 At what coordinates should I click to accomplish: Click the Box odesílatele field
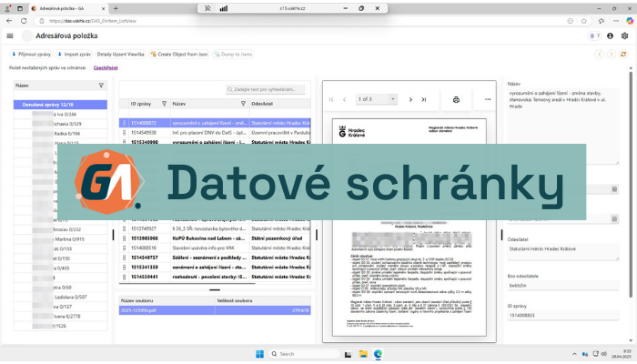pos(563,286)
